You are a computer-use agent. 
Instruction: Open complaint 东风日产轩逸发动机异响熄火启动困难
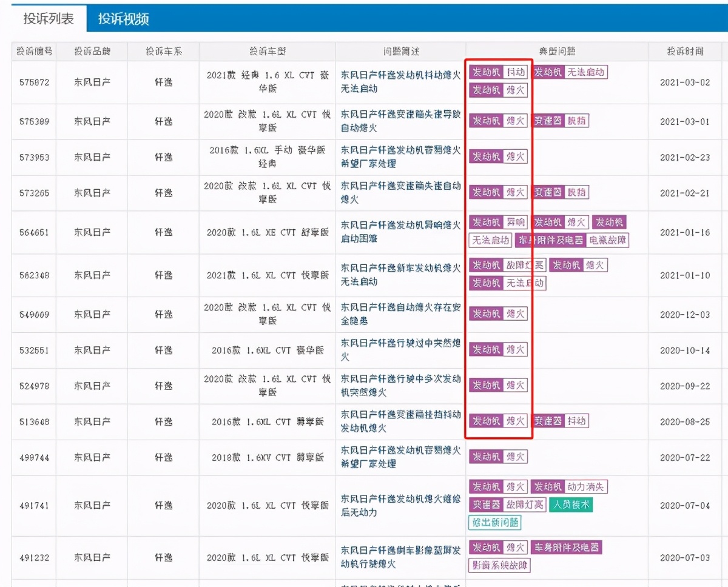click(x=401, y=232)
